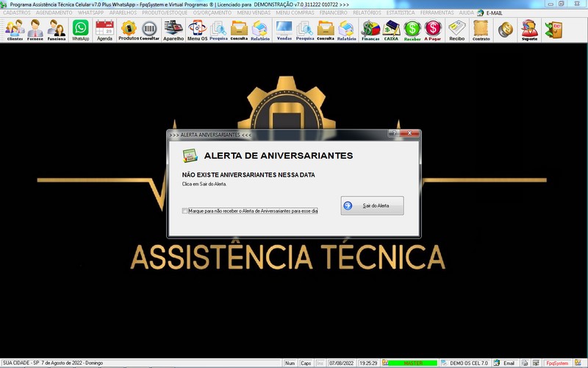Click Relatório printer icon left of Finanças

(346, 30)
